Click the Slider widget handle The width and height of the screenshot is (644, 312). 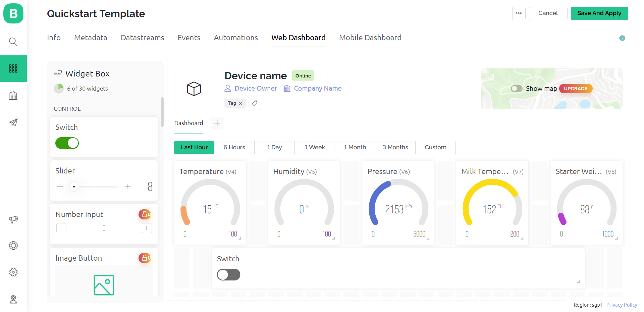click(x=74, y=187)
